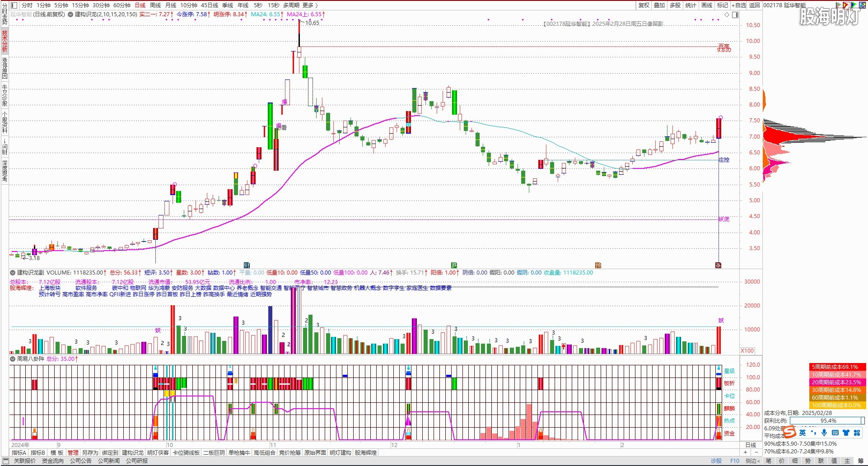Open the Sogou microphone voice input icon

point(824,433)
